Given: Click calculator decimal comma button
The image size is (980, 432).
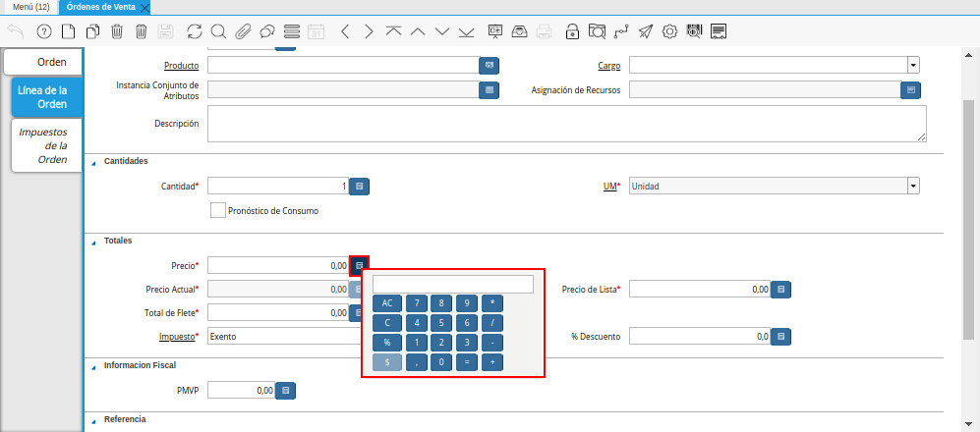Looking at the screenshot, I should (417, 362).
